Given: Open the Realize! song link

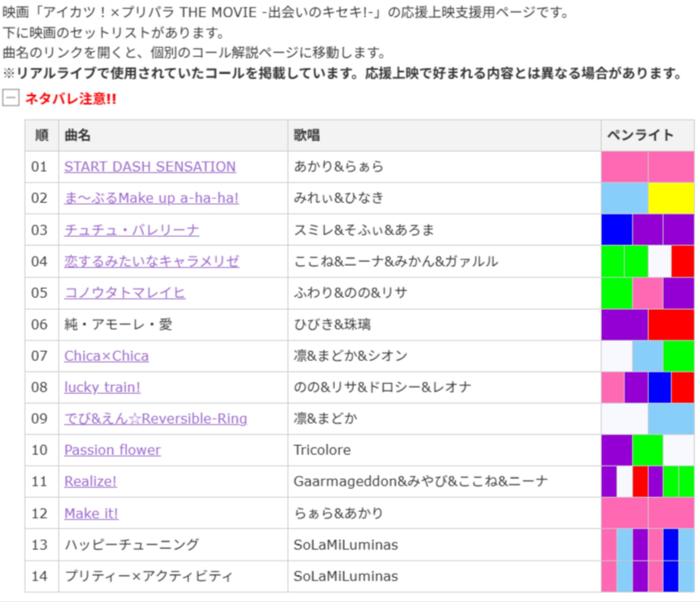Looking at the screenshot, I should click(x=91, y=482).
